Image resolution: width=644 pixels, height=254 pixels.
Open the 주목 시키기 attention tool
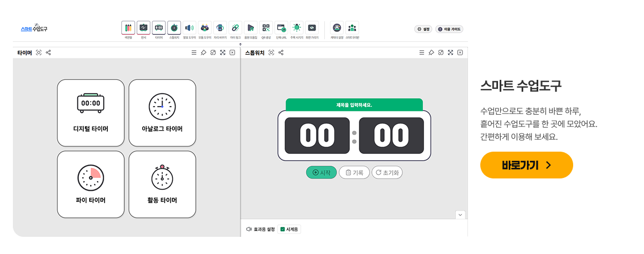pyautogui.click(x=297, y=28)
